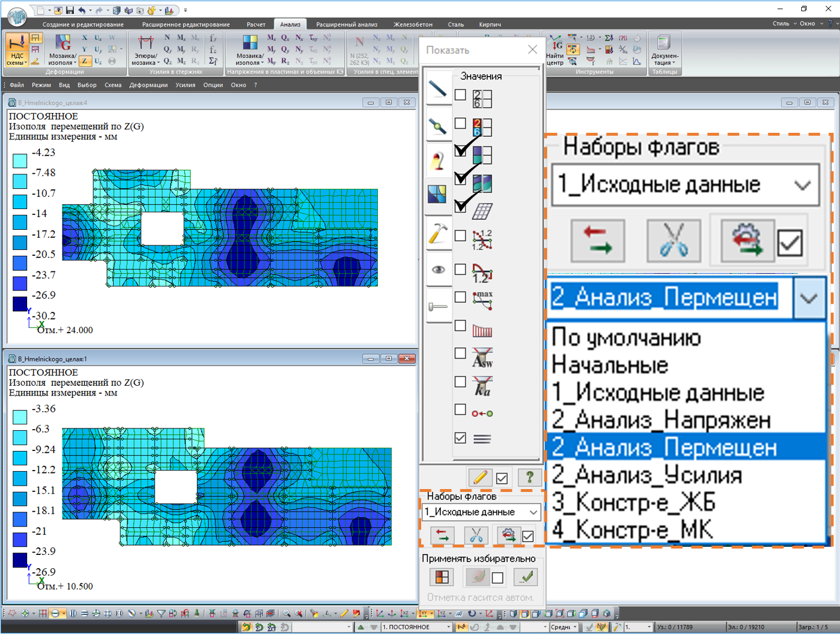The width and height of the screenshot is (840, 634).
Task: Select 2_Анализ_Усилия from the flag set list
Action: pos(647,475)
